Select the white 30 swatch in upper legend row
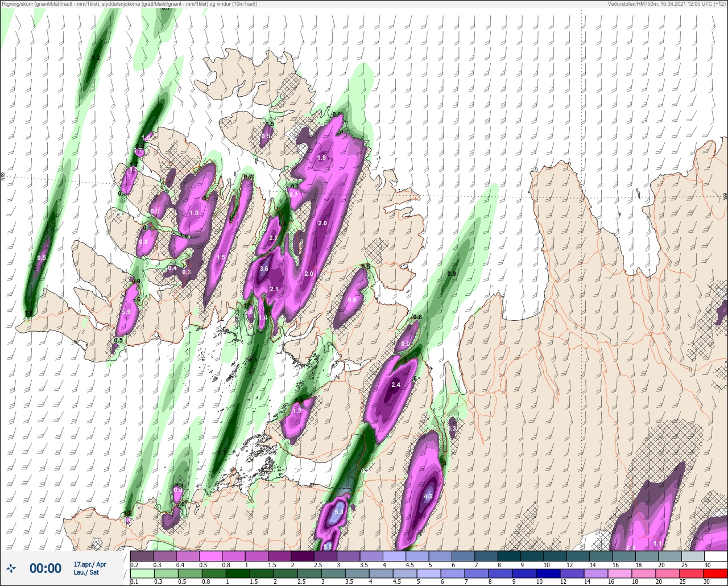Viewport: 728px width, 586px height. pos(716,556)
